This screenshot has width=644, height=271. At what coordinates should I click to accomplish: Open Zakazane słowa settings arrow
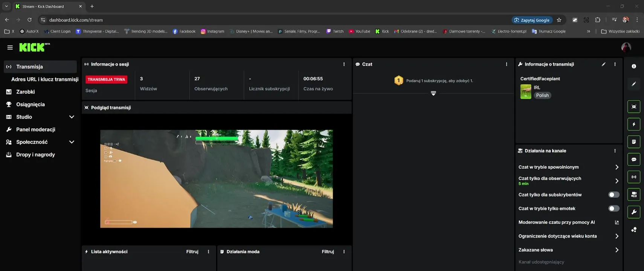617,250
